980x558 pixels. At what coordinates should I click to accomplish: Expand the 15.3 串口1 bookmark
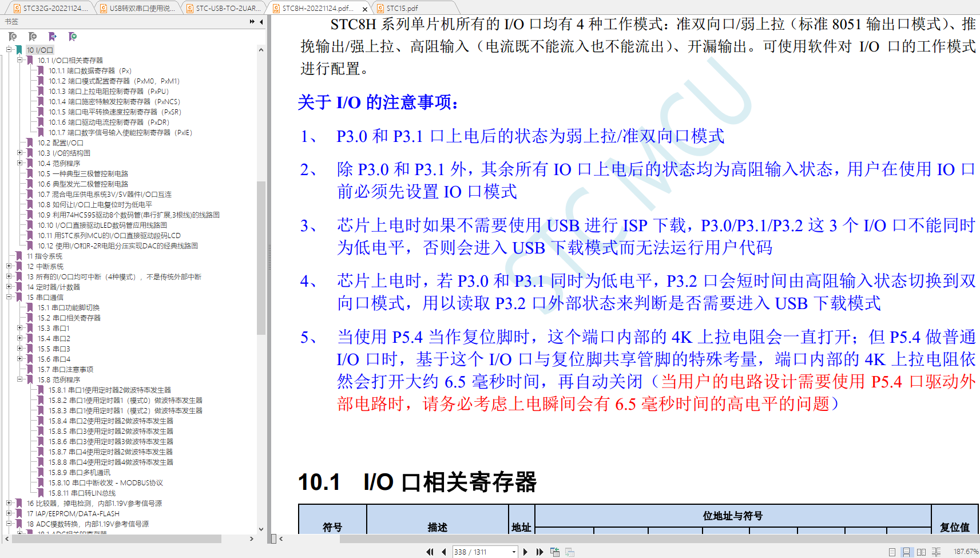[x=20, y=328]
